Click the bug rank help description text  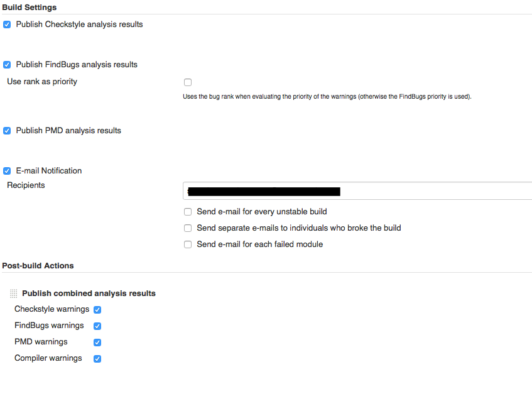point(327,97)
